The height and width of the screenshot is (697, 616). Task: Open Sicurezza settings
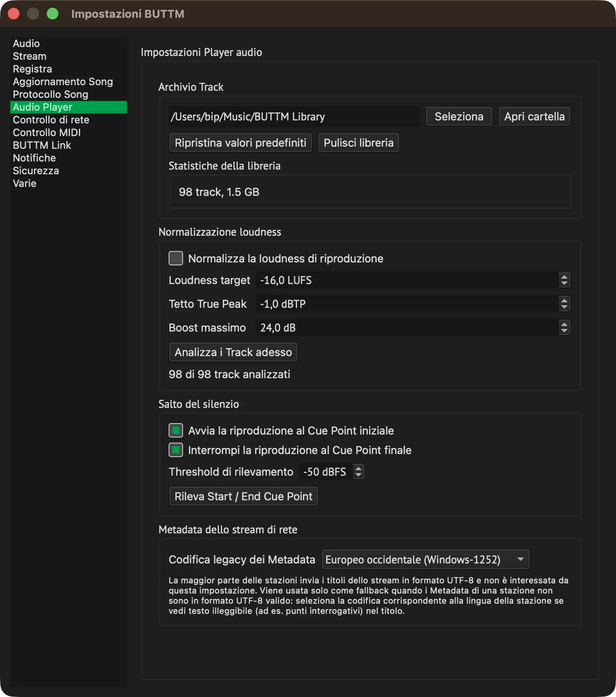click(x=68, y=171)
